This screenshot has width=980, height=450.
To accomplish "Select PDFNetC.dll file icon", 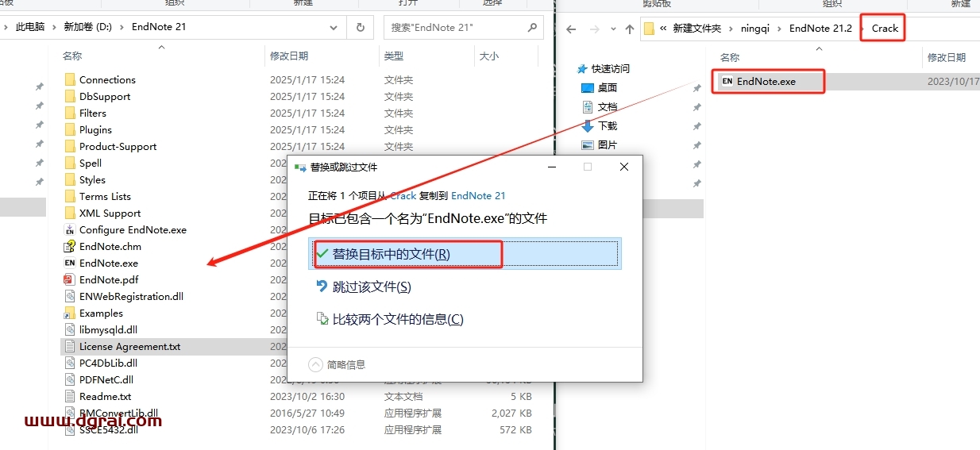I will (70, 379).
